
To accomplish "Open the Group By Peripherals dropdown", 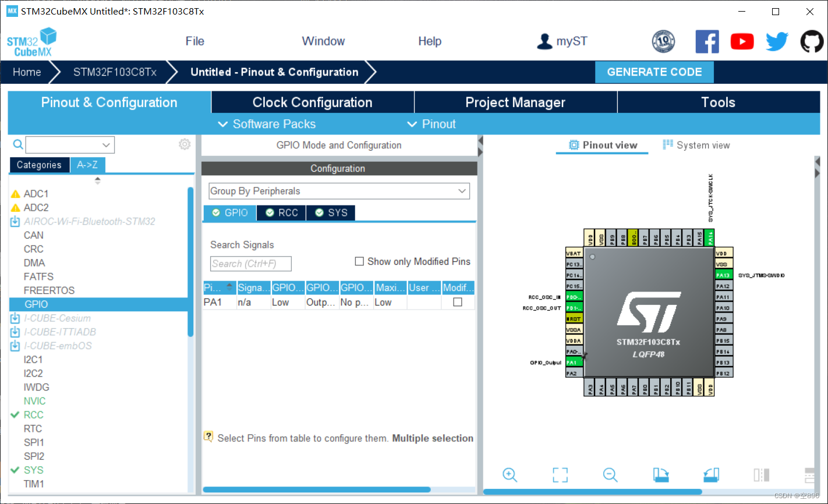I will click(x=339, y=191).
